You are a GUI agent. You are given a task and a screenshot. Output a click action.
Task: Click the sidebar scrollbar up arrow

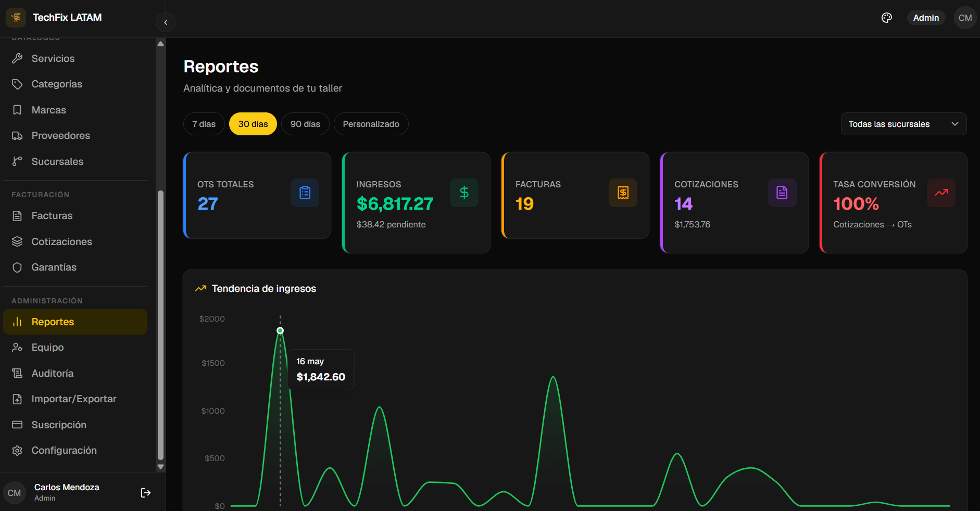click(160, 44)
